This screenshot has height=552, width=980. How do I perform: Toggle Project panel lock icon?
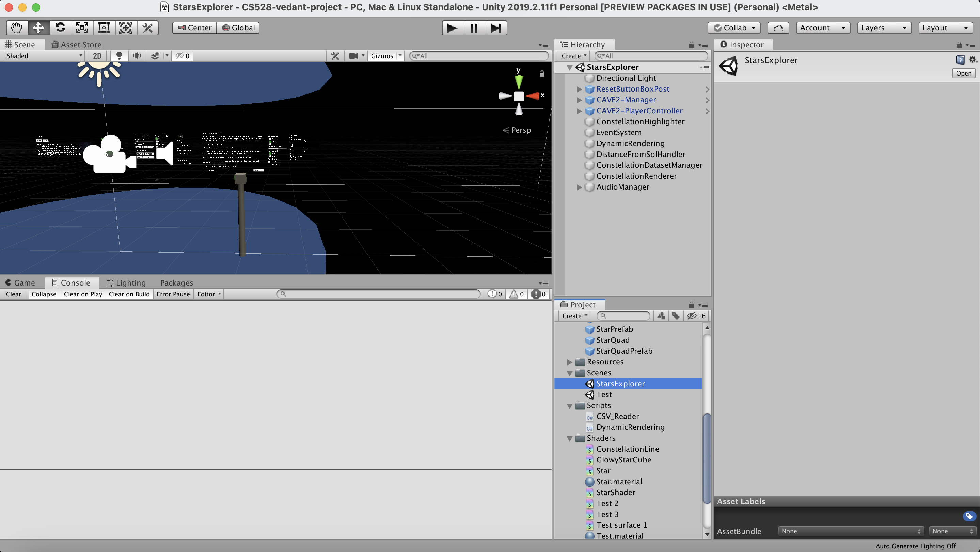pos(691,305)
